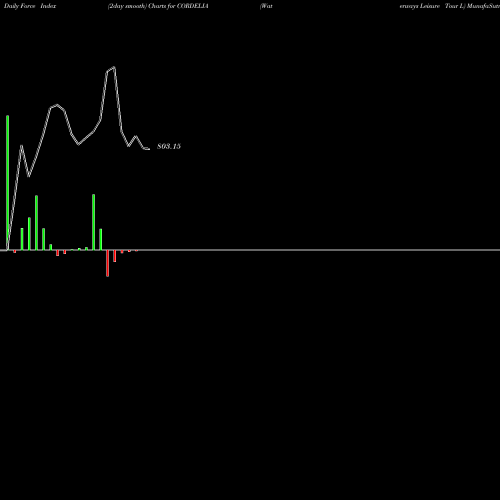Click the tallest green bar at chart start
The height and width of the screenshot is (500, 500).
coord(8,183)
